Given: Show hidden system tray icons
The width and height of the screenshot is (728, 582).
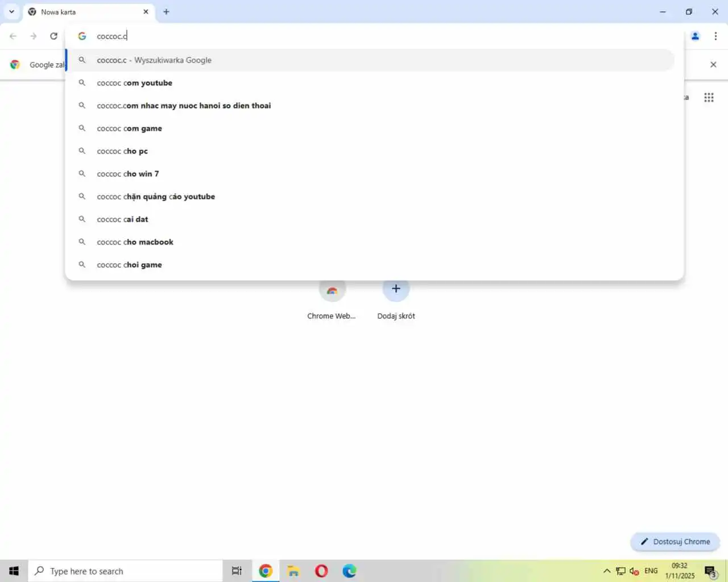Looking at the screenshot, I should tap(607, 571).
